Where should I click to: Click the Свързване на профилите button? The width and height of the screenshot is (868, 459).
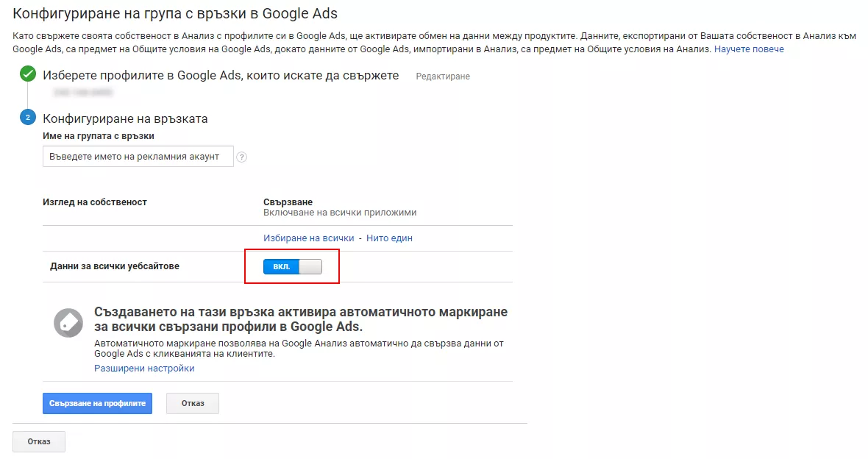click(97, 403)
